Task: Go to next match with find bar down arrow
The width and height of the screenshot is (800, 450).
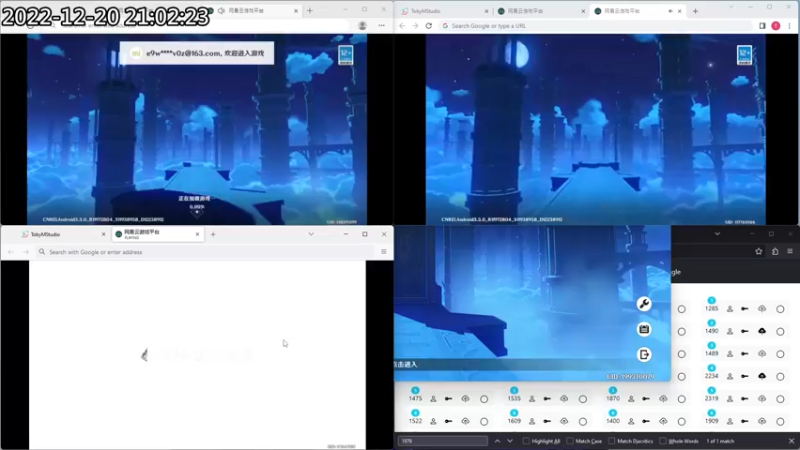Action: [510, 441]
